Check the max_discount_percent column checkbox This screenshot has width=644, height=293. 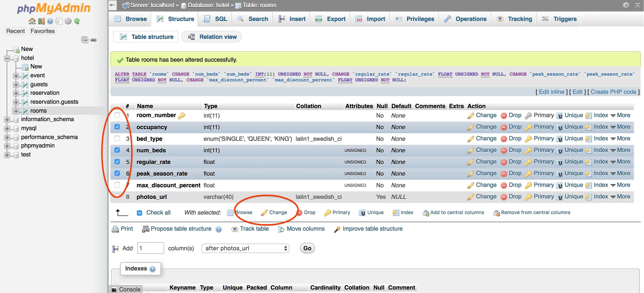(x=117, y=185)
